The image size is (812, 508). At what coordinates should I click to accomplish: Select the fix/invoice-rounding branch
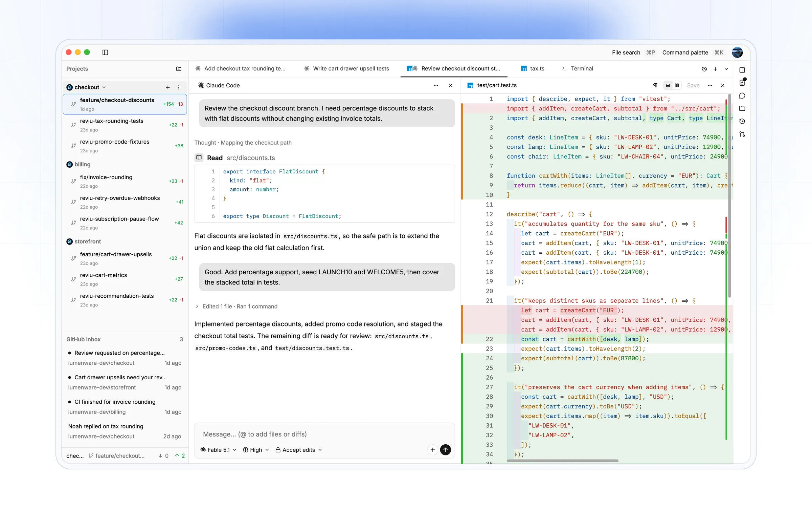[x=125, y=181]
